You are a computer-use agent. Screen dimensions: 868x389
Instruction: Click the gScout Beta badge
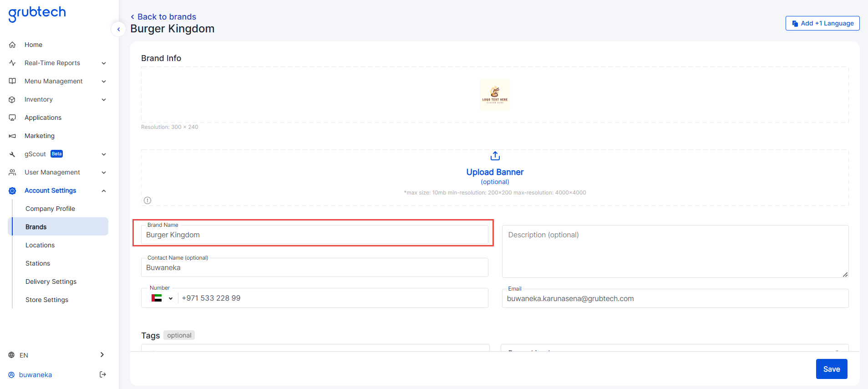[57, 154]
